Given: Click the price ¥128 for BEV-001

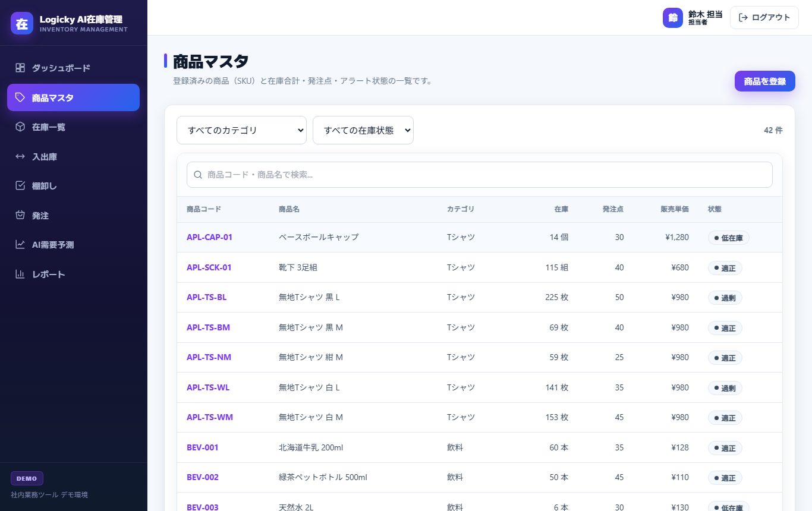Looking at the screenshot, I should (680, 447).
